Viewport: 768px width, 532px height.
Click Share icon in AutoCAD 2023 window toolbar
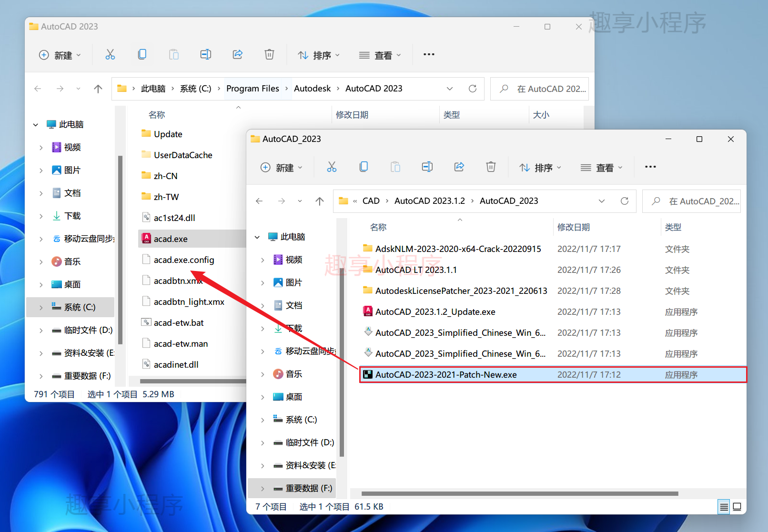[238, 55]
